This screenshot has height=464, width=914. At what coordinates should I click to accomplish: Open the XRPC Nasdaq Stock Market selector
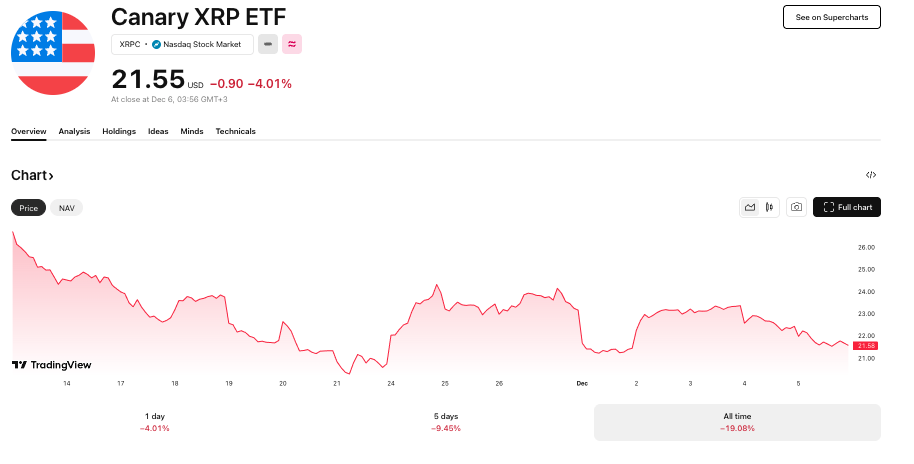pyautogui.click(x=182, y=44)
